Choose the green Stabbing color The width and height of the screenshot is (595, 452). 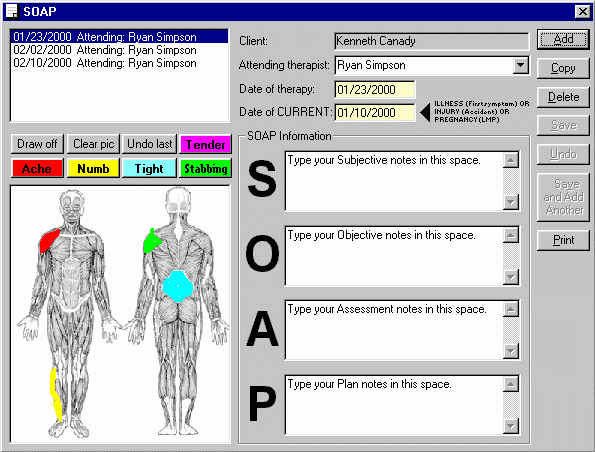tap(205, 169)
